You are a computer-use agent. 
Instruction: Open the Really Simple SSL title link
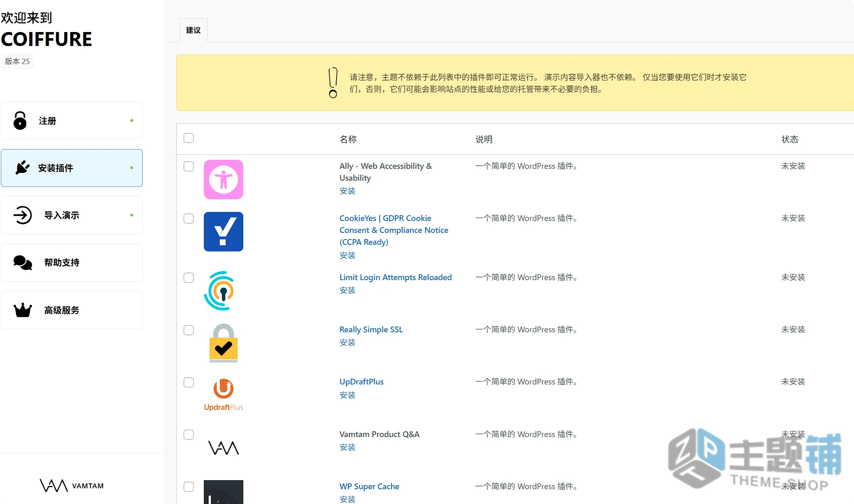[x=371, y=329]
